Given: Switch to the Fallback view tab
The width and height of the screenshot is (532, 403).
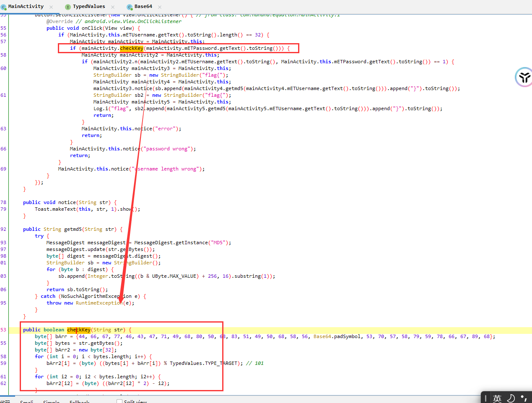Looking at the screenshot, I should pos(80,401).
